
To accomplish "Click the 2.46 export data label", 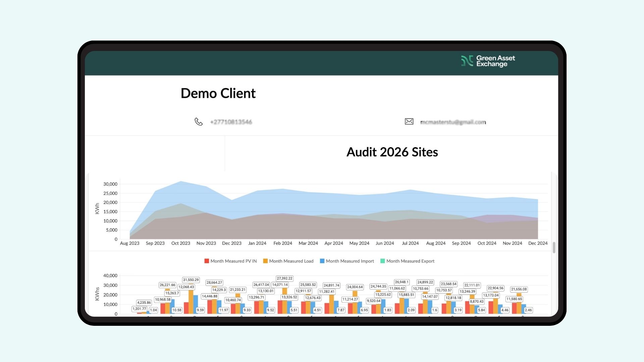I will [x=528, y=310].
